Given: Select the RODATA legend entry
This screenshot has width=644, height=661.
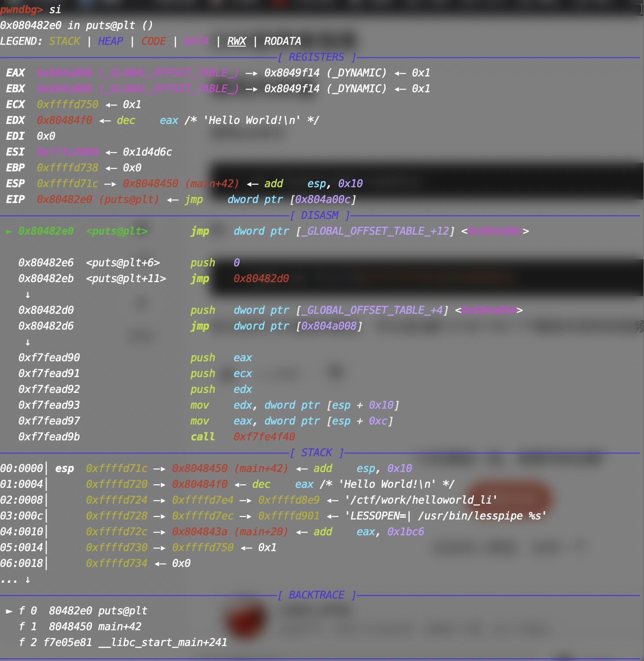Looking at the screenshot, I should tap(282, 41).
